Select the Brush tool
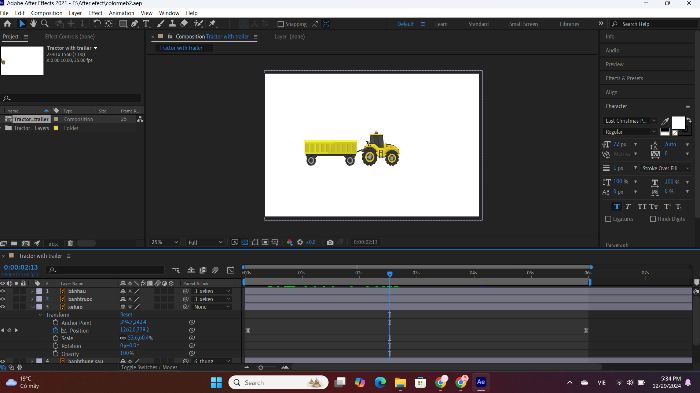Image resolution: width=700 pixels, height=393 pixels. tap(160, 24)
